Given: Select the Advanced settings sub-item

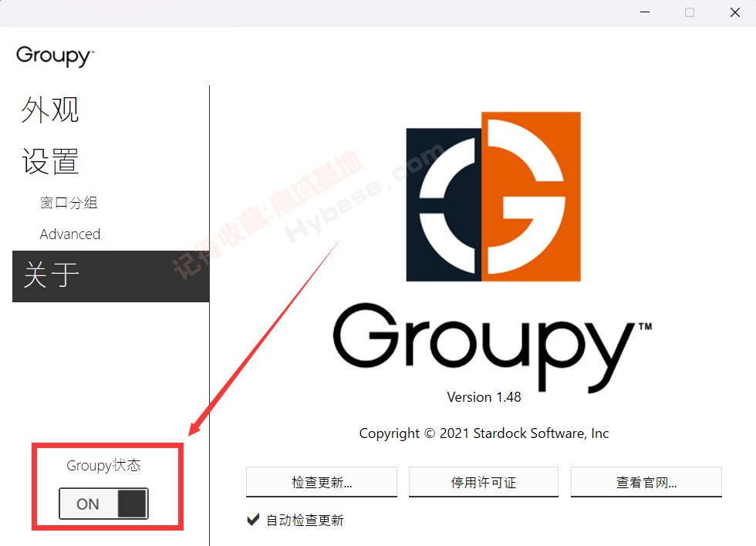Looking at the screenshot, I should tap(70, 234).
